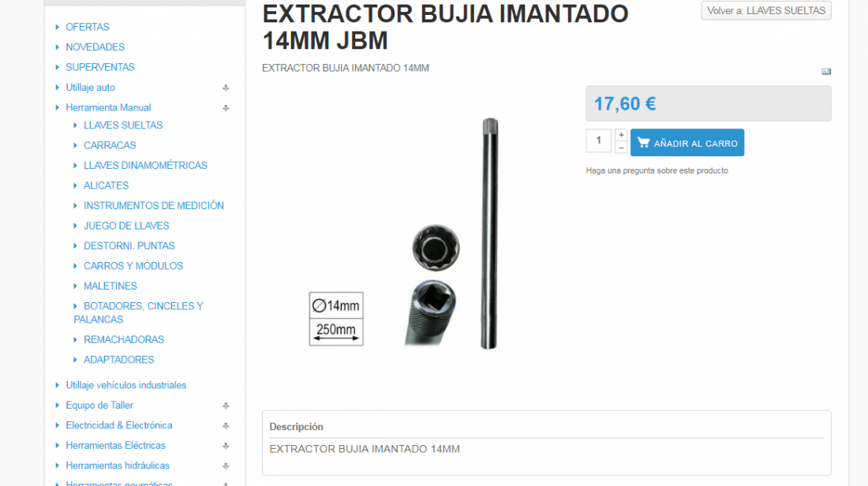Select the ALICATES arrow icon
The width and height of the screenshot is (868, 486).
point(75,185)
